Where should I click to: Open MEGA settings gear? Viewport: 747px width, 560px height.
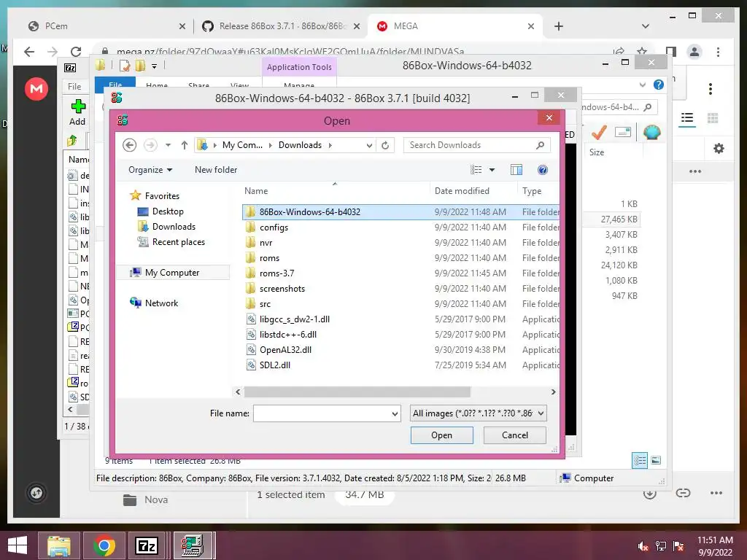tap(719, 149)
